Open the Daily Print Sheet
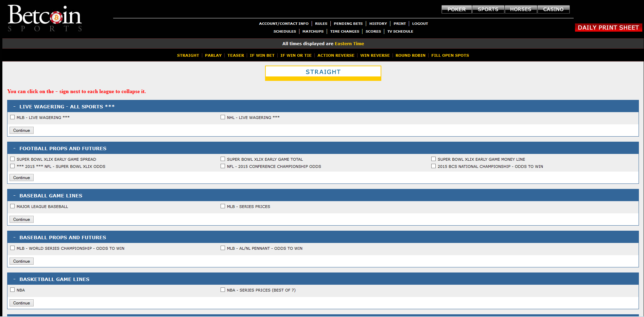 [x=608, y=28]
